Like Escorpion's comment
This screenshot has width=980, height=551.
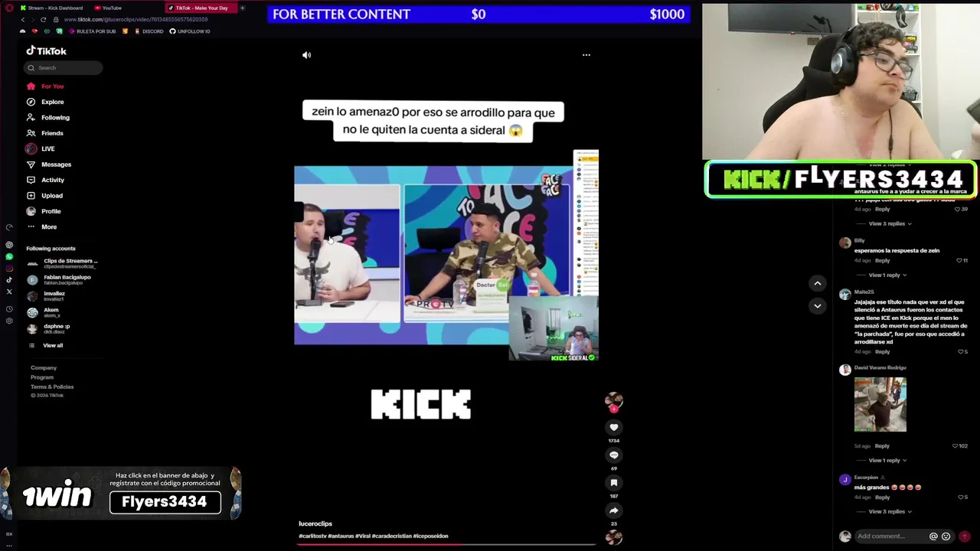pos(962,497)
